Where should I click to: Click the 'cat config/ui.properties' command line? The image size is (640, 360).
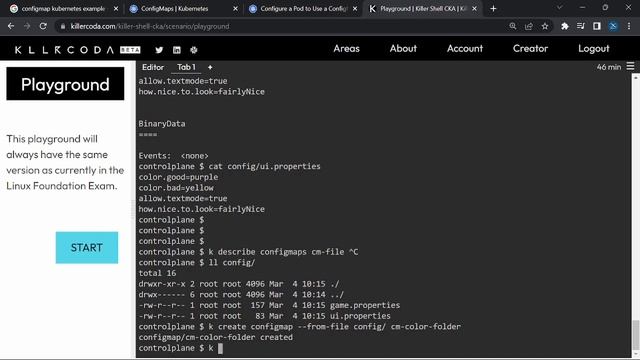click(x=229, y=167)
